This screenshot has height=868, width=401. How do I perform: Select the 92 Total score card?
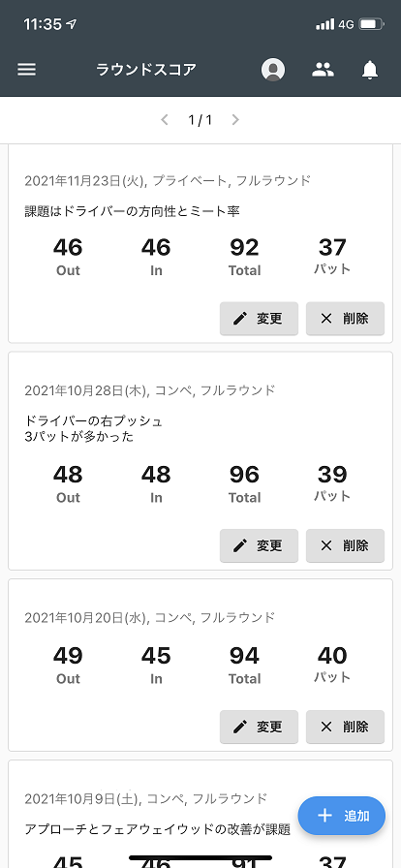pyautogui.click(x=244, y=257)
